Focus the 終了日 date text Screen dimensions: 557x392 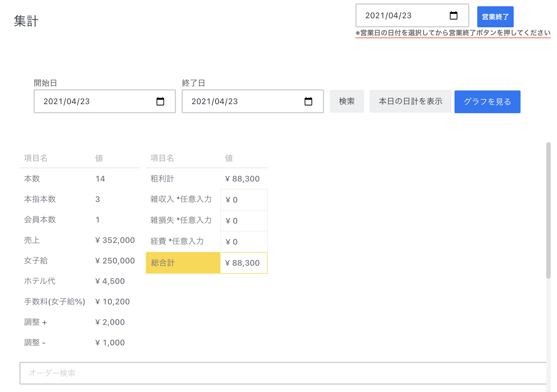pos(215,101)
